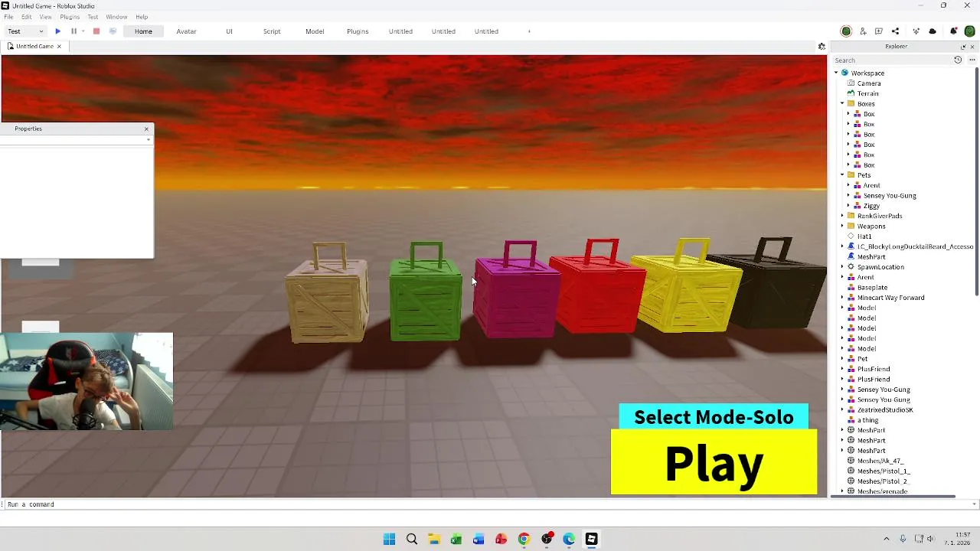The width and height of the screenshot is (980, 551).
Task: Select Hat1 in Explorer
Action: click(864, 236)
